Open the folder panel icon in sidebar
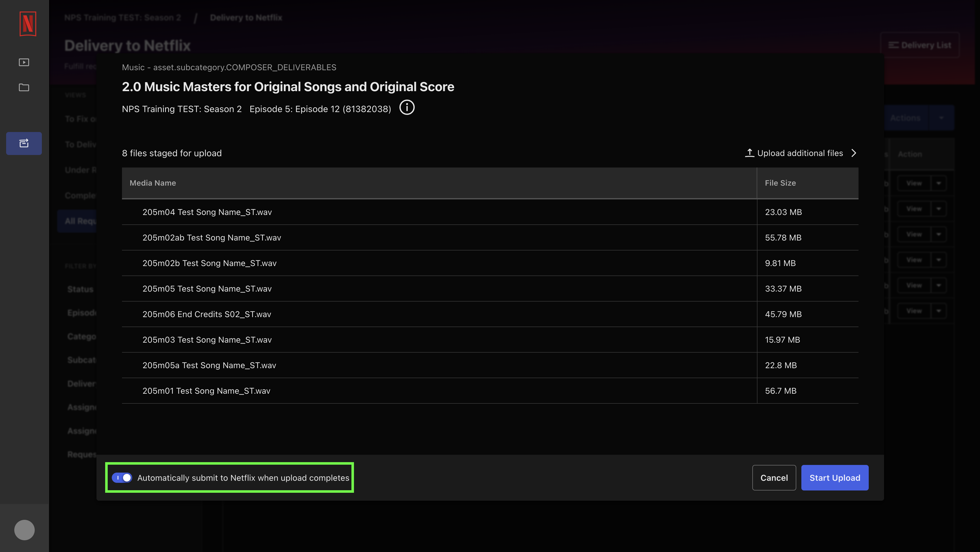The width and height of the screenshot is (980, 552). coord(24,88)
